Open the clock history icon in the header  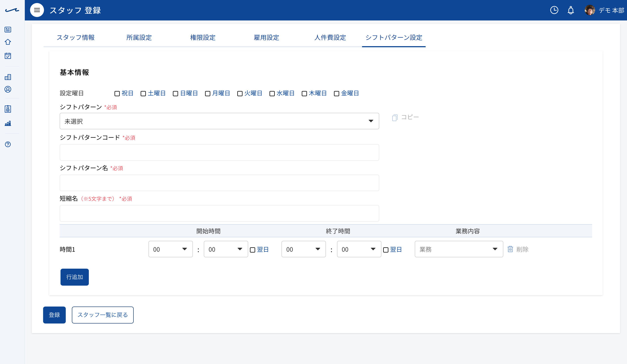(554, 10)
